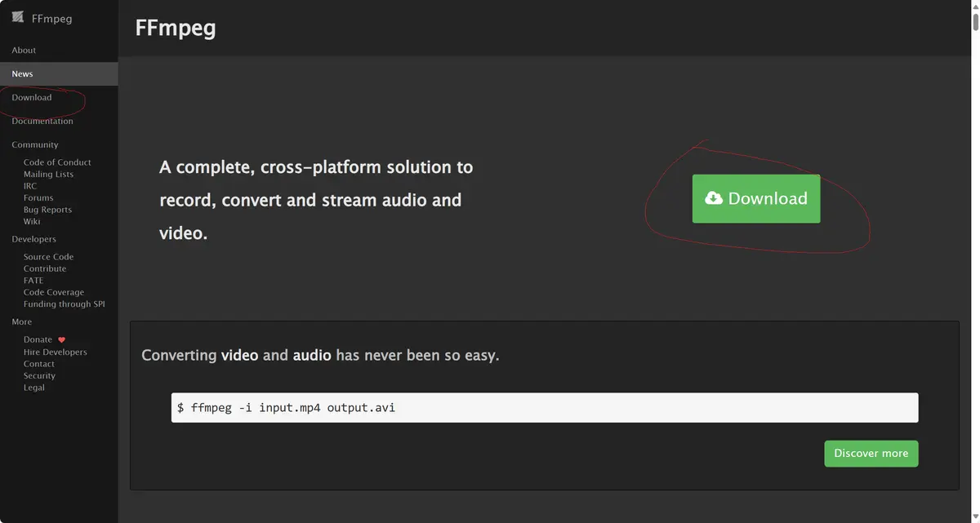Click the red heart icon beside Donate
The image size is (980, 523).
coord(61,339)
